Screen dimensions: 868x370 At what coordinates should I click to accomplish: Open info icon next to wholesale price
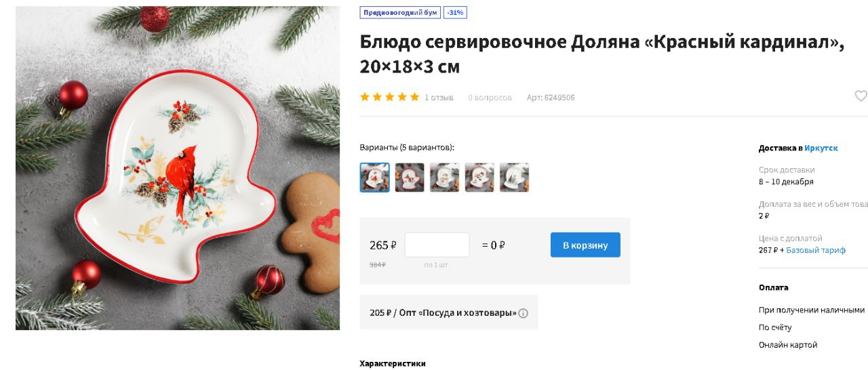click(524, 313)
